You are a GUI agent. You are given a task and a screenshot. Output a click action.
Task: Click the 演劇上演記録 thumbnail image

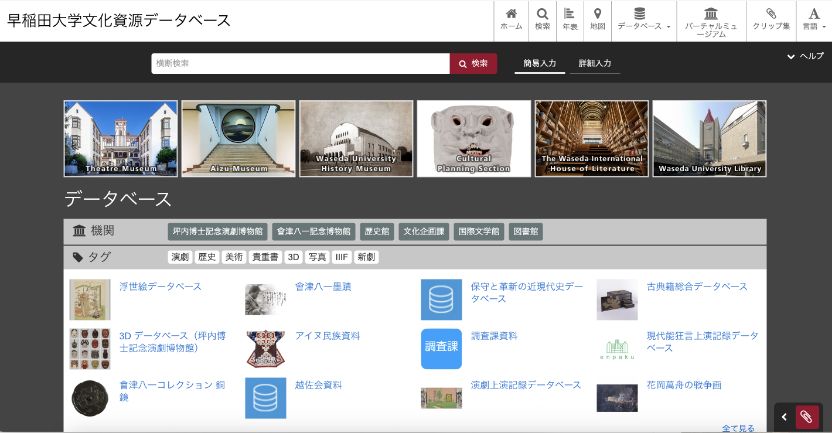441,398
